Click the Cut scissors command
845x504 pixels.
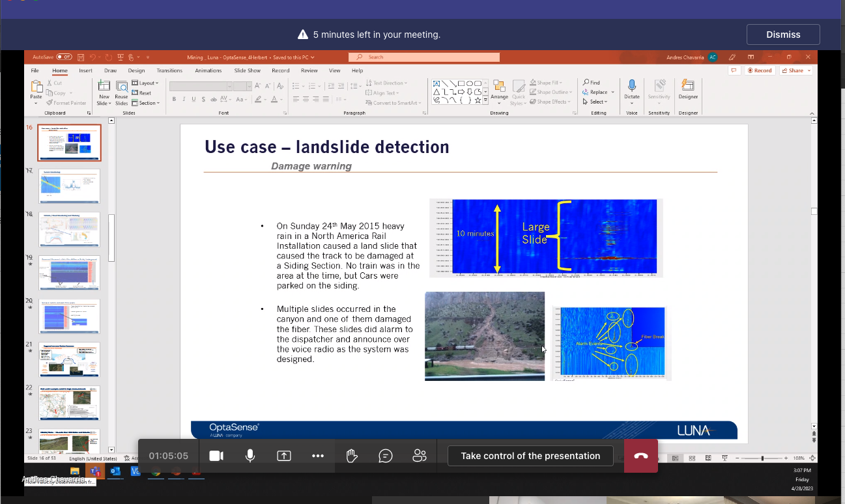54,83
